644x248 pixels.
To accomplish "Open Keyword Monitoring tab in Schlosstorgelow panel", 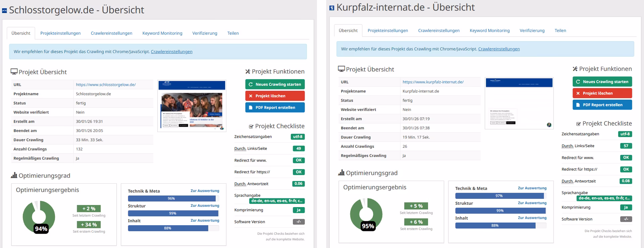I will (x=162, y=33).
